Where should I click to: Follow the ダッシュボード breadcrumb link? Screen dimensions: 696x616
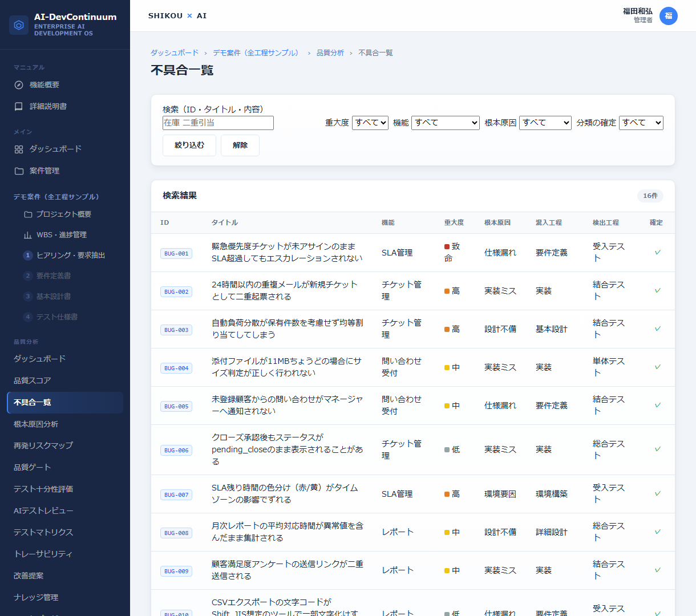[x=175, y=53]
